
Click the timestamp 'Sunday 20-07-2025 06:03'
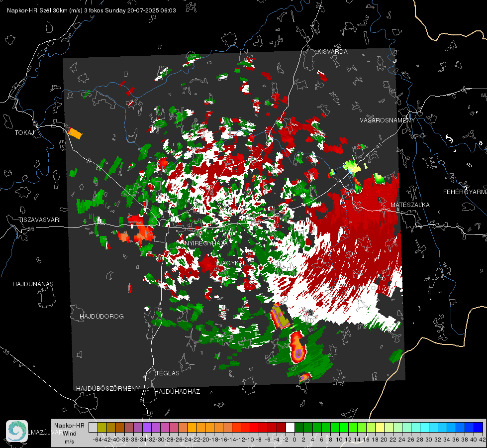coord(140,10)
